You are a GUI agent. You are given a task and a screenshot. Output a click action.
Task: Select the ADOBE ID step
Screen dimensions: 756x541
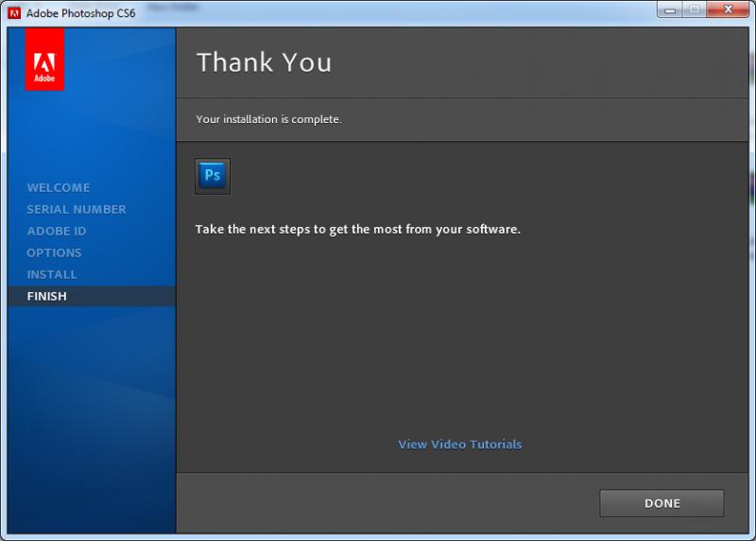click(57, 231)
